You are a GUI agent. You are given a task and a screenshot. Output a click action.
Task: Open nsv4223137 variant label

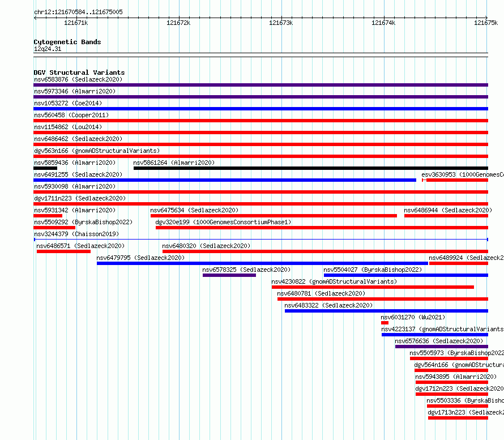click(x=442, y=329)
